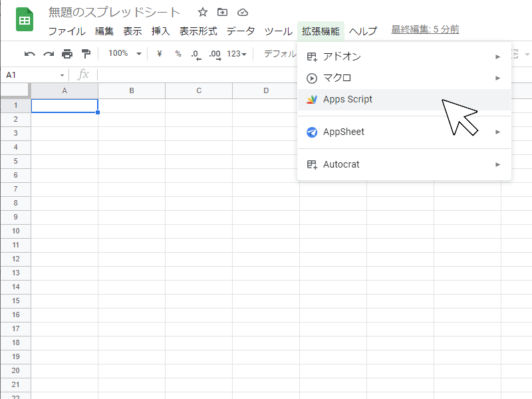Click the アドオン menu icon
Screen dimensions: 532x399
coord(312,57)
